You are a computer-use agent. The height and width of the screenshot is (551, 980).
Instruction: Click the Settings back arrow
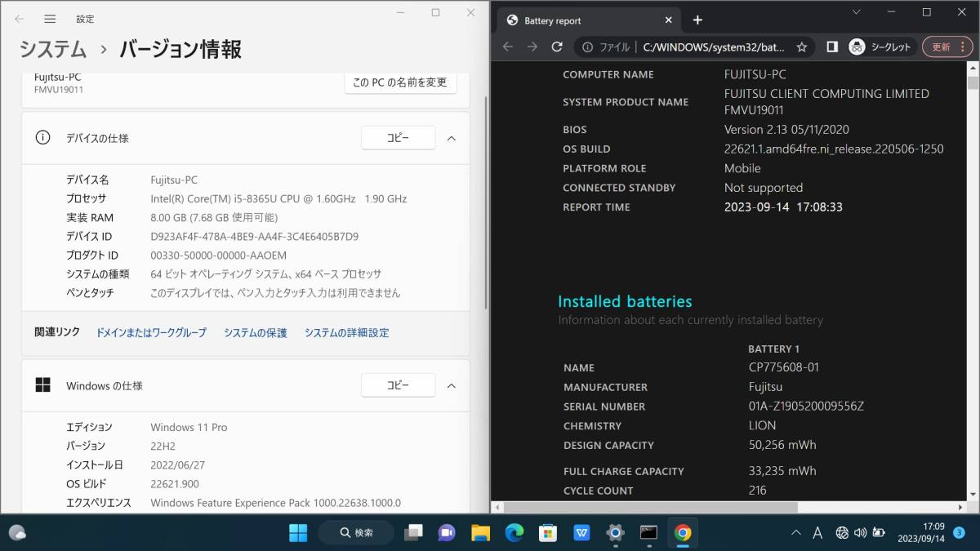point(20,19)
